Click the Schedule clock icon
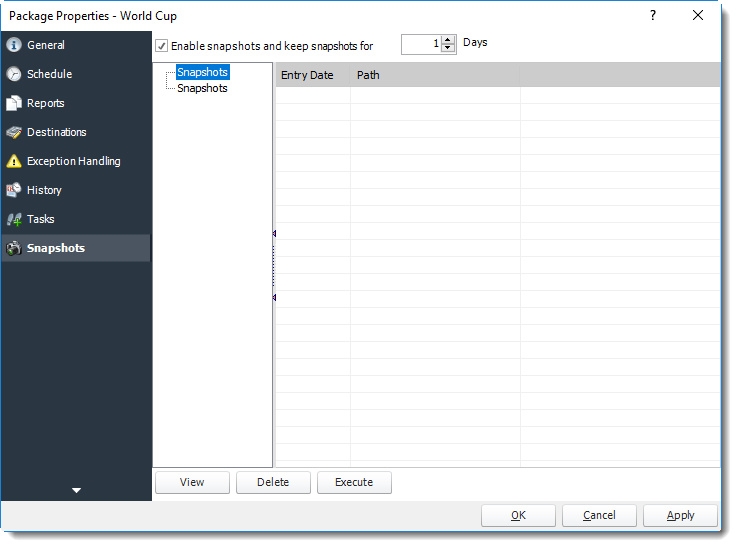Image resolution: width=737 pixels, height=547 pixels. point(14,74)
